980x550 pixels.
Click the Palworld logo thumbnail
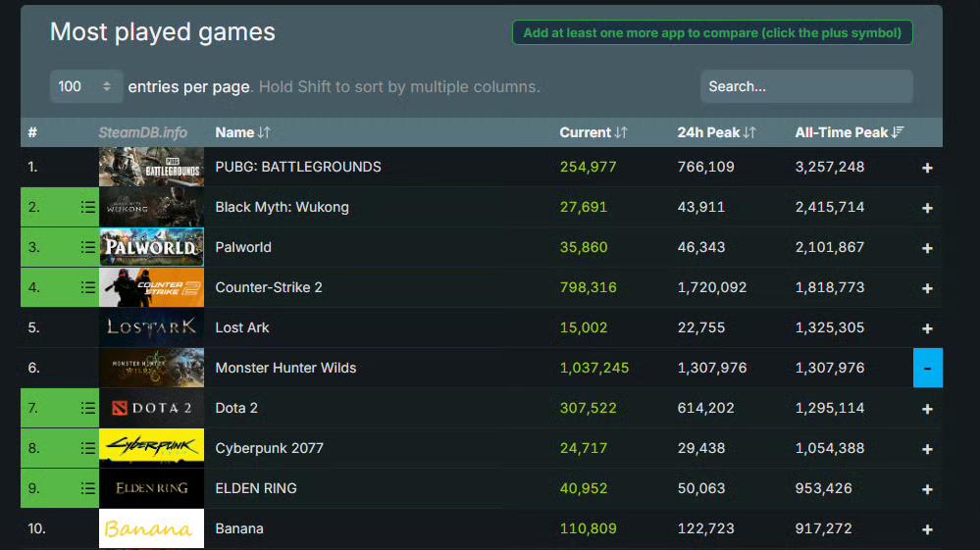[151, 247]
